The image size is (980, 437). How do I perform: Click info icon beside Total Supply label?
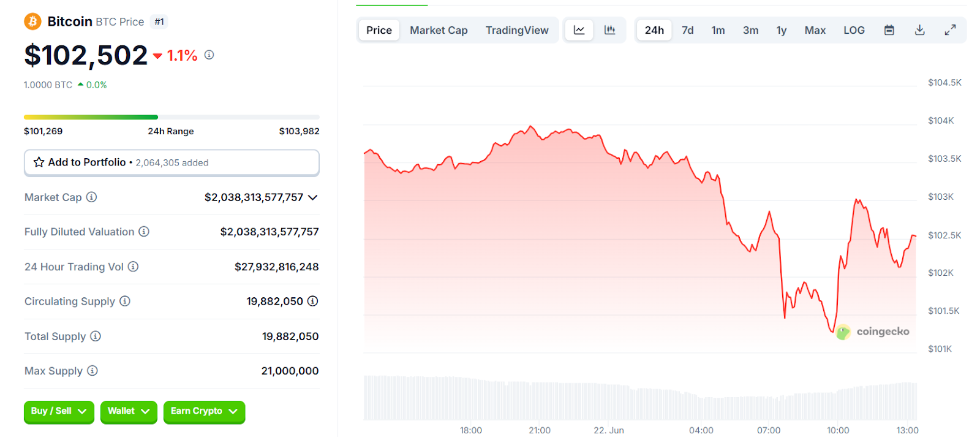(x=96, y=336)
